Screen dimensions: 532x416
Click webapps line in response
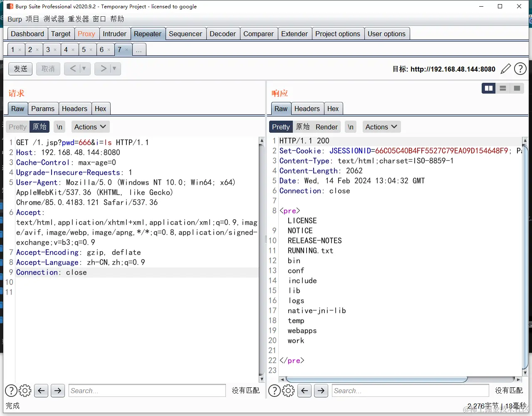pos(302,331)
